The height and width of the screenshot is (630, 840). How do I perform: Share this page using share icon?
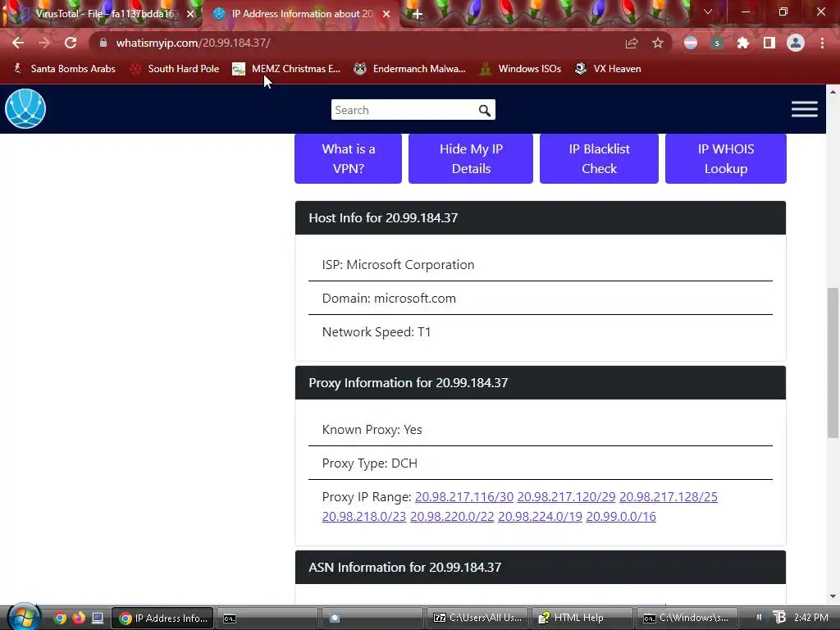tap(632, 43)
